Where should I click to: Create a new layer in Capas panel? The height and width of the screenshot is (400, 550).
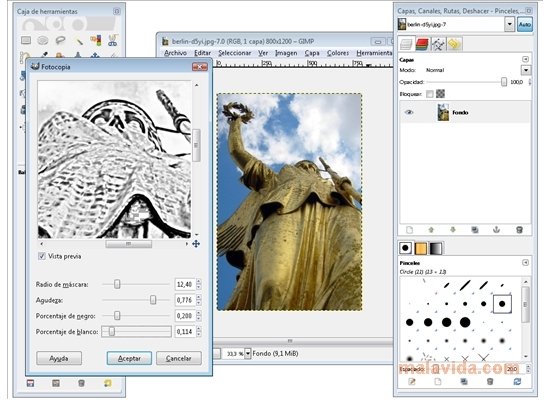coord(409,230)
